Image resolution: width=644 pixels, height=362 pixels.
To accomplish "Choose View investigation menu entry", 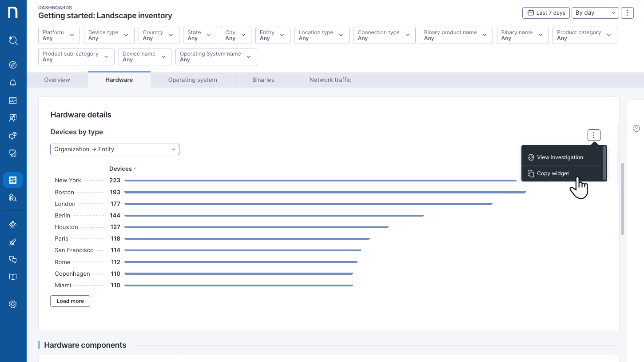I will [x=560, y=157].
